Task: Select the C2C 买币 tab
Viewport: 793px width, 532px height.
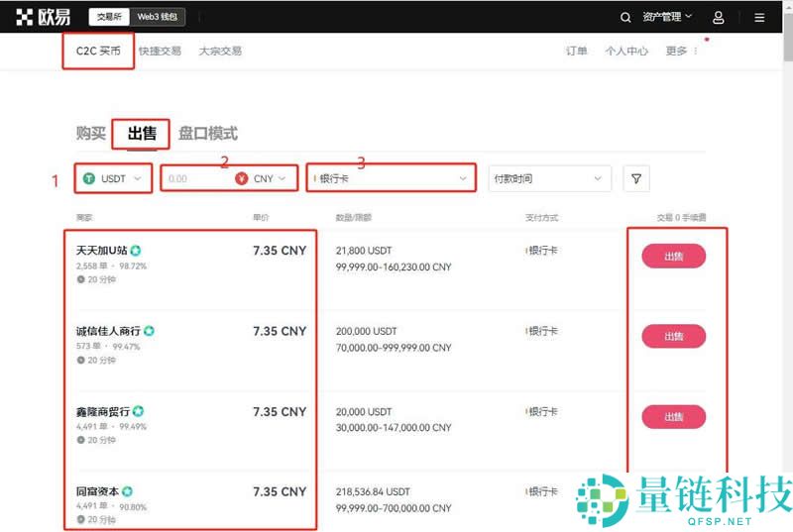Action: coord(98,52)
